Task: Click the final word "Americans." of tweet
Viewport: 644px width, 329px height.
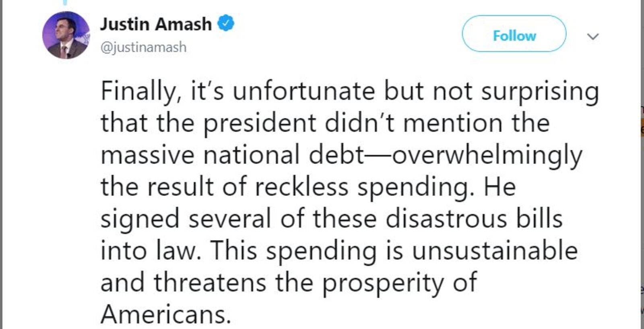Action: click(x=166, y=315)
